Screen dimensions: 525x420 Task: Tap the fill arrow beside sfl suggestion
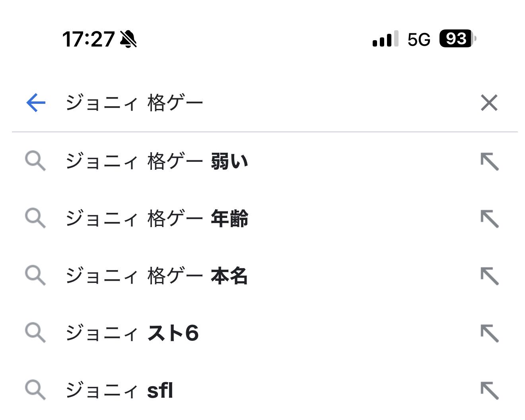click(489, 391)
